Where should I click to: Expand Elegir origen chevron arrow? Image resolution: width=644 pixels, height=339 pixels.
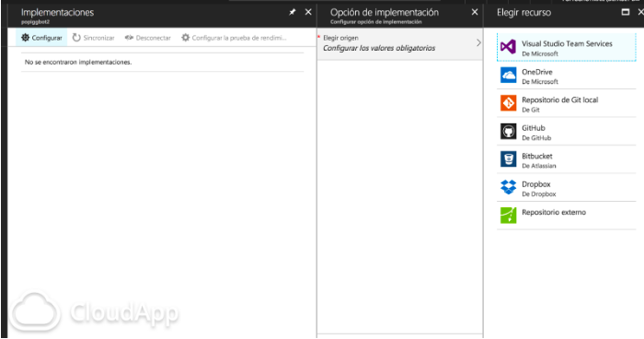click(x=478, y=42)
